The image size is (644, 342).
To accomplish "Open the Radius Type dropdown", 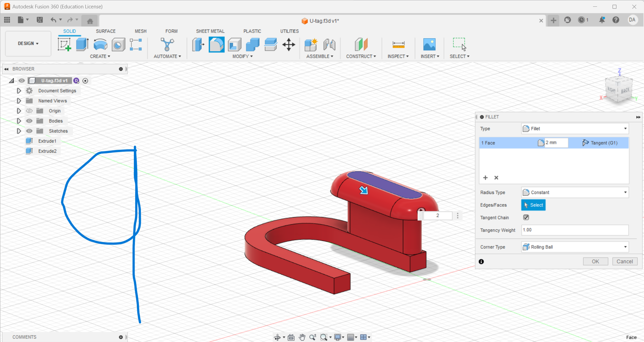I will tap(575, 192).
